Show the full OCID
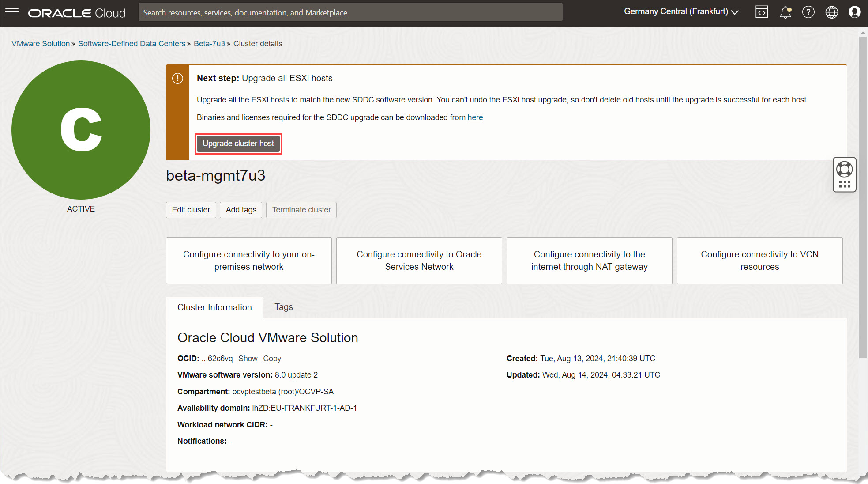The height and width of the screenshot is (484, 868). coord(248,359)
